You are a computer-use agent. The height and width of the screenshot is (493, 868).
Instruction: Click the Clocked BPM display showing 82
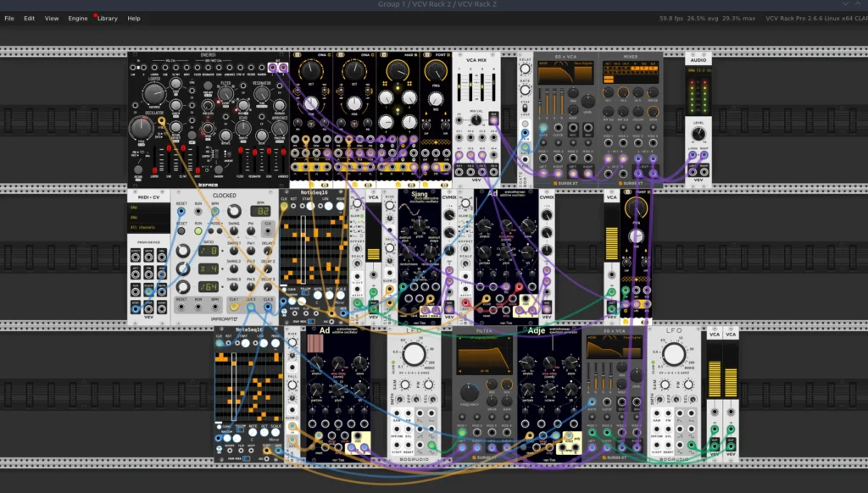260,211
